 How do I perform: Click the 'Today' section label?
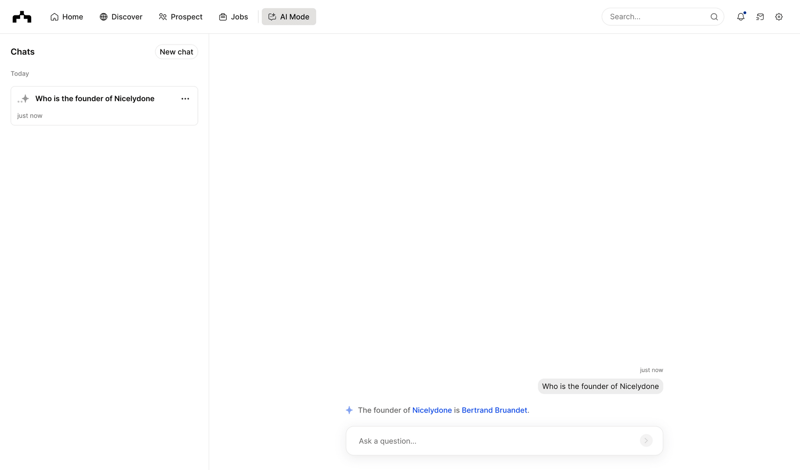[x=20, y=73]
